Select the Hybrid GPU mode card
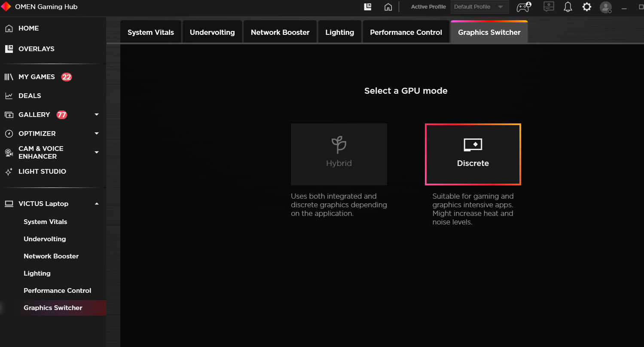 pos(339,154)
